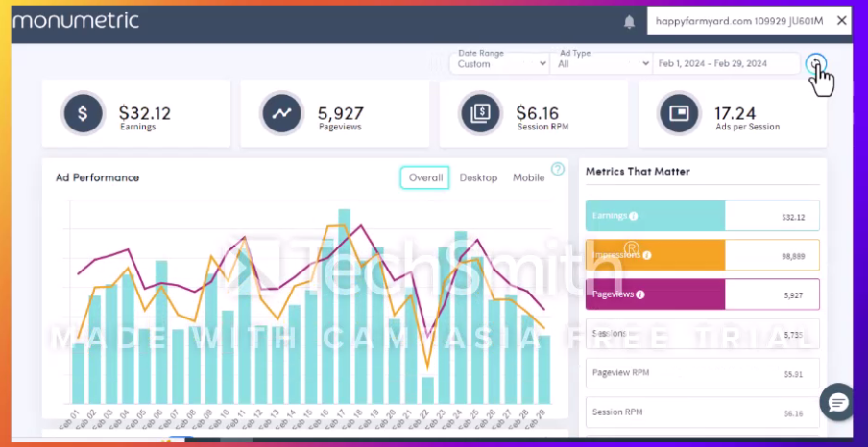Click the Feb 1 – Feb 29, 2024 date field
Screen dimensions: 868x447
726,63
